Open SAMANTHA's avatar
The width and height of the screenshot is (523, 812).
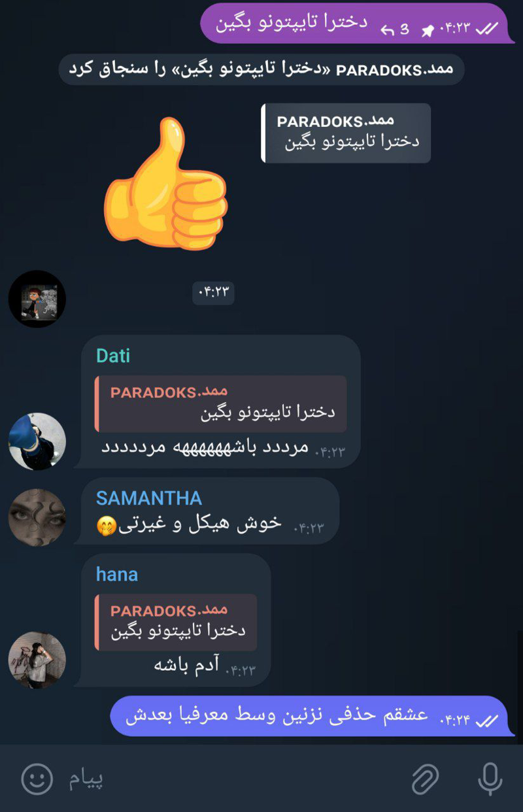[37, 518]
